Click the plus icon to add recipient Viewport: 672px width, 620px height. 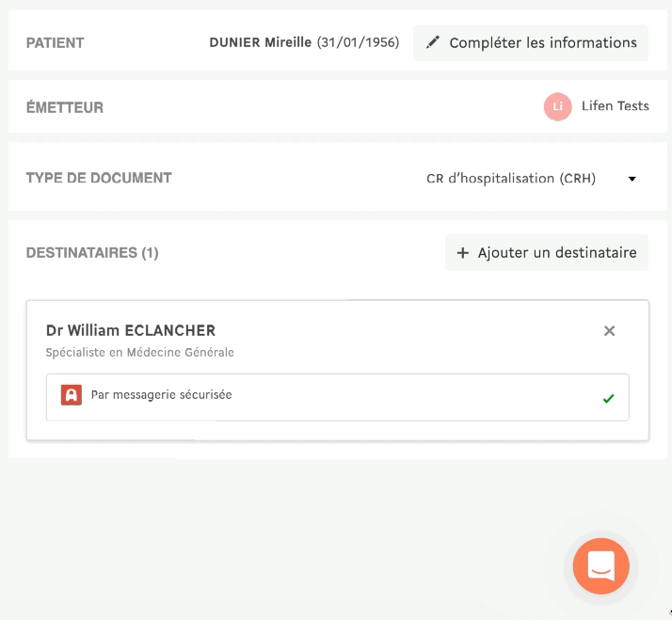click(463, 253)
